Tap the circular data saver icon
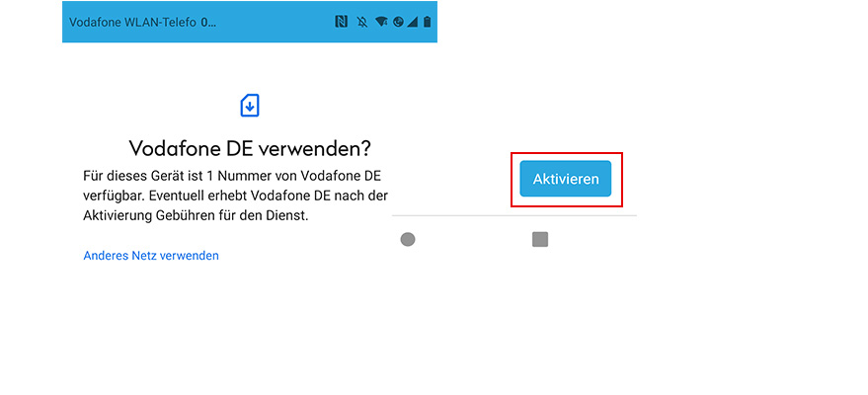 398,22
